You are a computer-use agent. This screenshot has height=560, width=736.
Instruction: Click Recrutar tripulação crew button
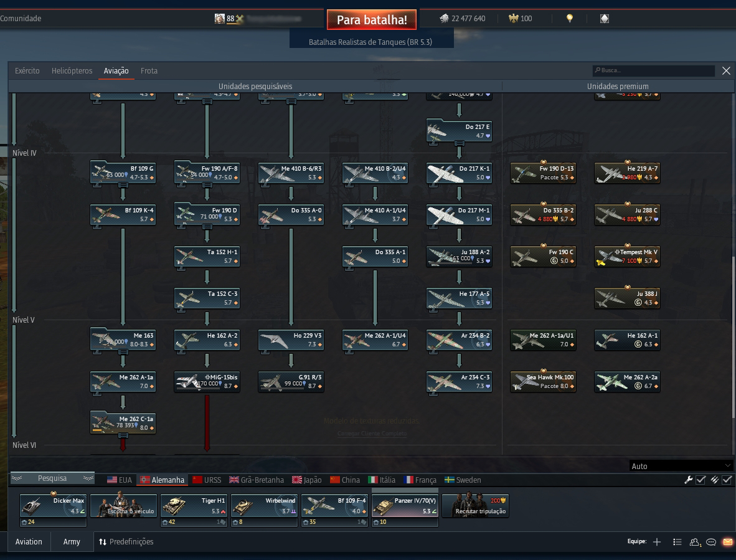click(x=475, y=506)
